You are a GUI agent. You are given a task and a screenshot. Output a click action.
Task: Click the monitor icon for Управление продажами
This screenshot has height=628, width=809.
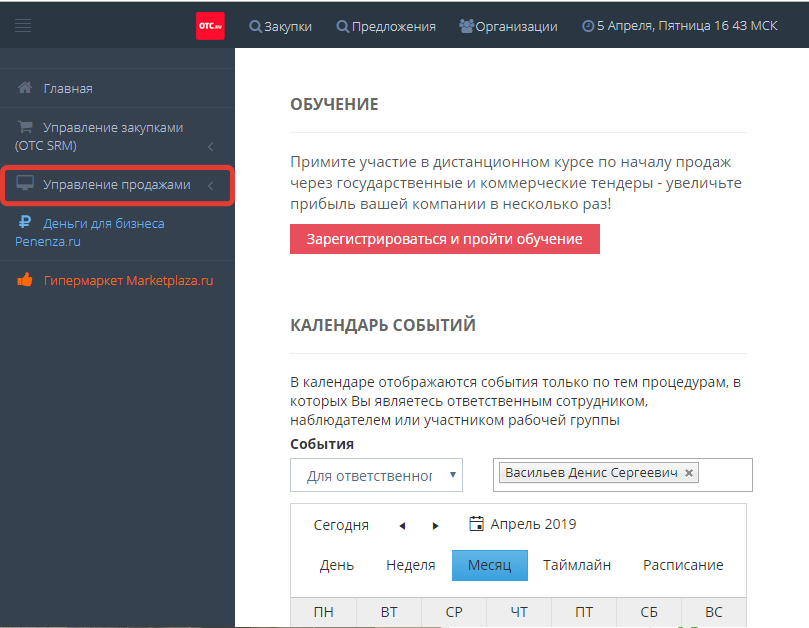(x=25, y=184)
